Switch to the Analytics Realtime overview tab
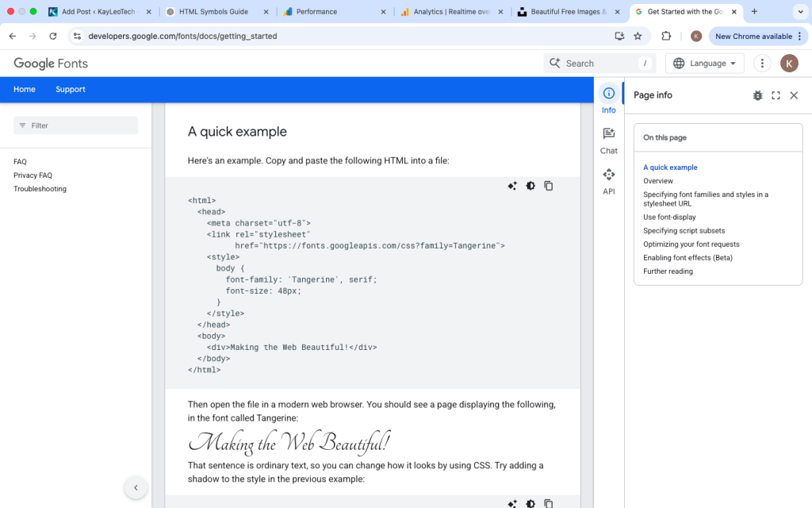The image size is (812, 508). [x=450, y=11]
